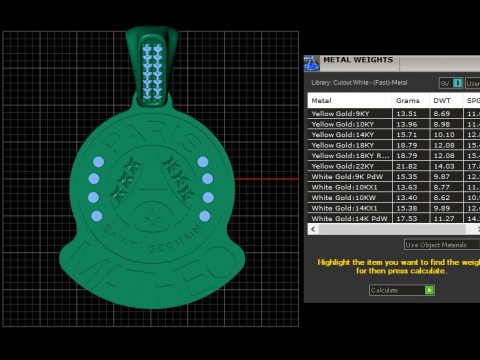Click the Use Object Materials button

click(x=442, y=245)
